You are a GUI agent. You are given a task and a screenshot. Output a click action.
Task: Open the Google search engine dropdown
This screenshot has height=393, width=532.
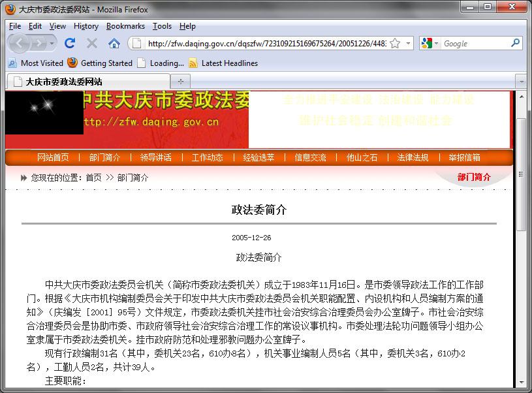[x=428, y=43]
